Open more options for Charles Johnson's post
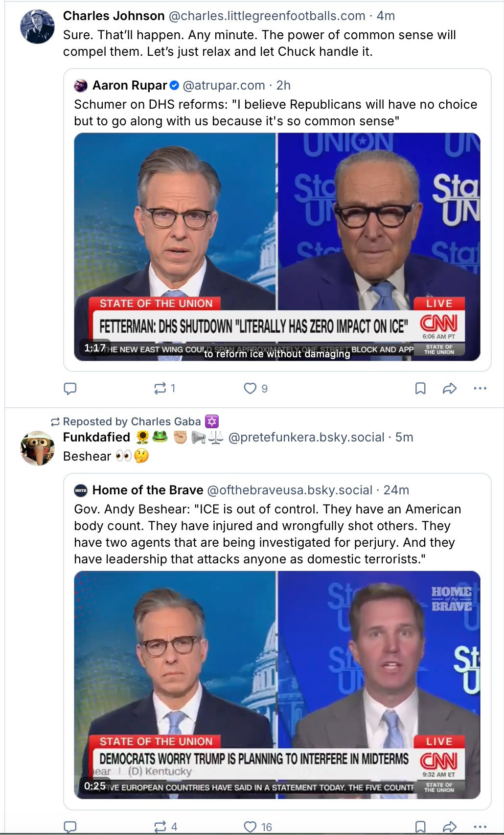 click(x=480, y=389)
